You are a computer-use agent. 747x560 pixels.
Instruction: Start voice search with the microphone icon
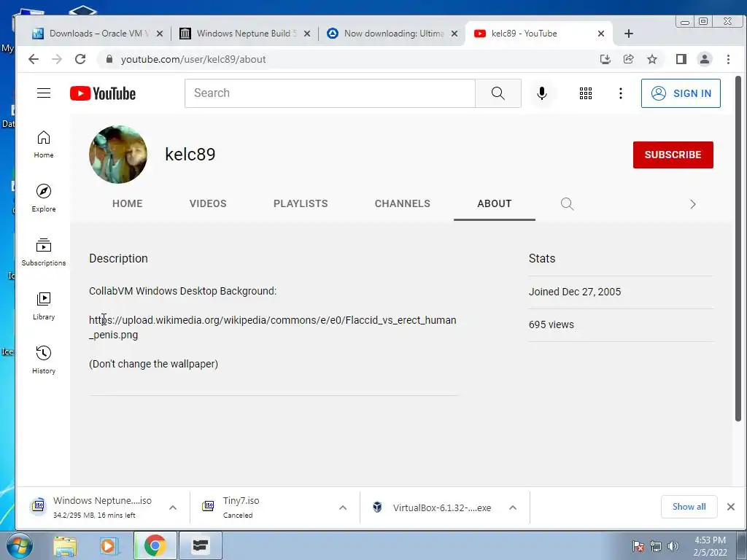pyautogui.click(x=542, y=93)
